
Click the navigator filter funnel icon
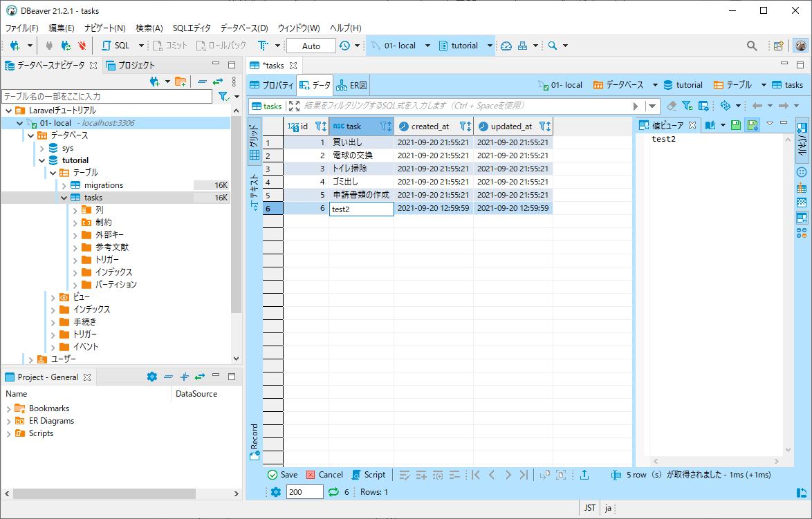[x=223, y=96]
